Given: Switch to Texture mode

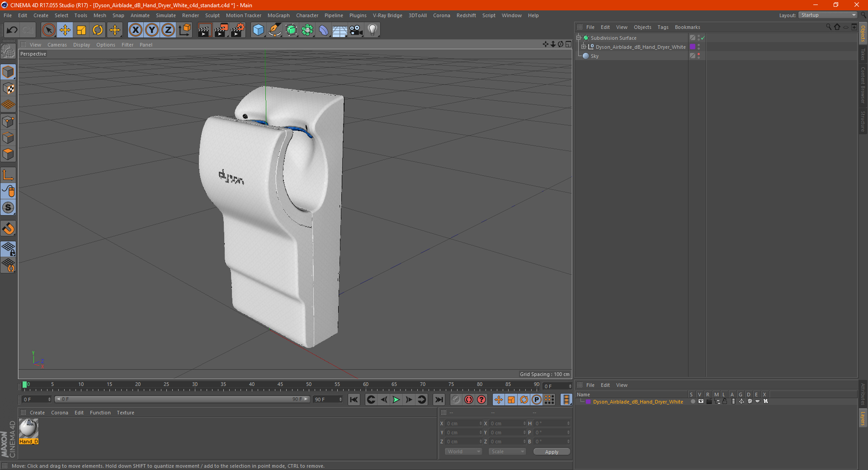Looking at the screenshot, I should tap(8, 89).
